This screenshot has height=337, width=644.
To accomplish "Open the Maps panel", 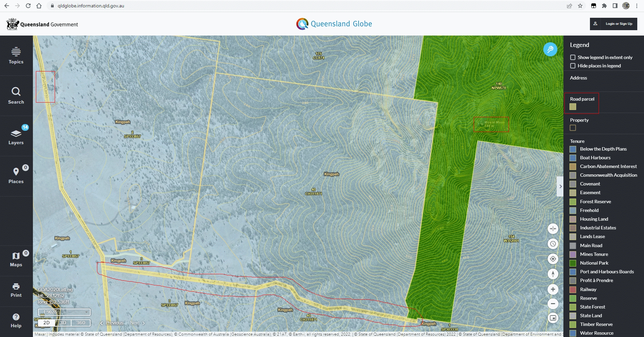I will 16,259.
